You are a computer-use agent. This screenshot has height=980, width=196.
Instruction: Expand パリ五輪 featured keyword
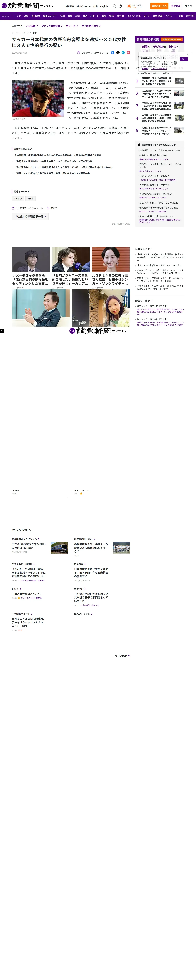click(x=32, y=26)
